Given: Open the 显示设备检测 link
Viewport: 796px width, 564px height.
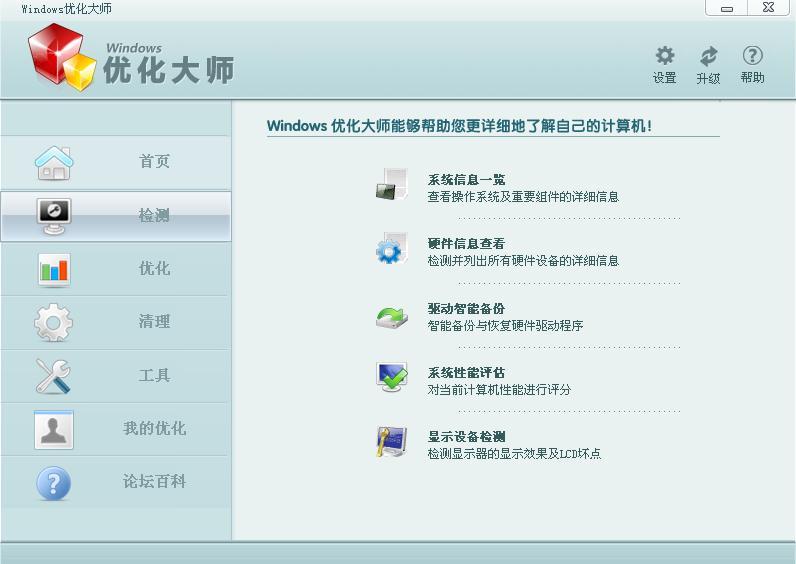Looking at the screenshot, I should tap(467, 437).
